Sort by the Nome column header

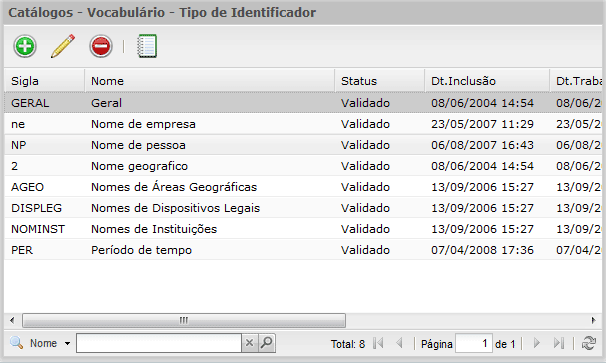tap(209, 81)
